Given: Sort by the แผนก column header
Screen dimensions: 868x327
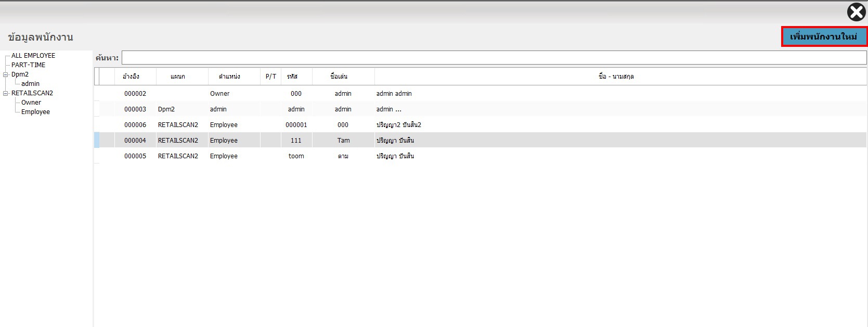Looking at the screenshot, I should 182,77.
